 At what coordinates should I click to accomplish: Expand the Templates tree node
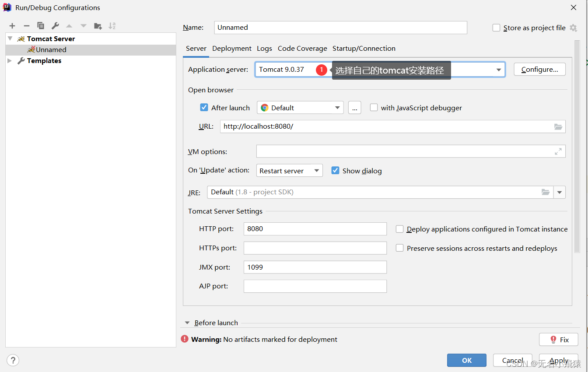pyautogui.click(x=10, y=61)
